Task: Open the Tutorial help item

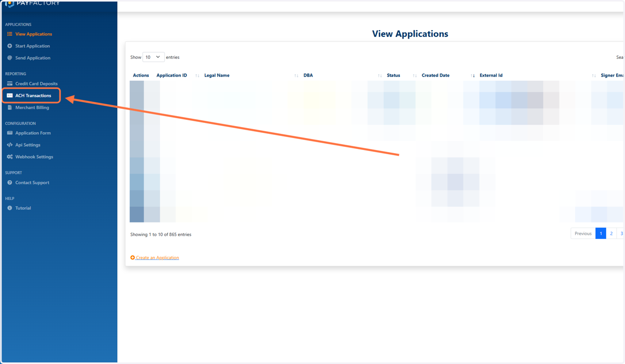Action: 23,208
